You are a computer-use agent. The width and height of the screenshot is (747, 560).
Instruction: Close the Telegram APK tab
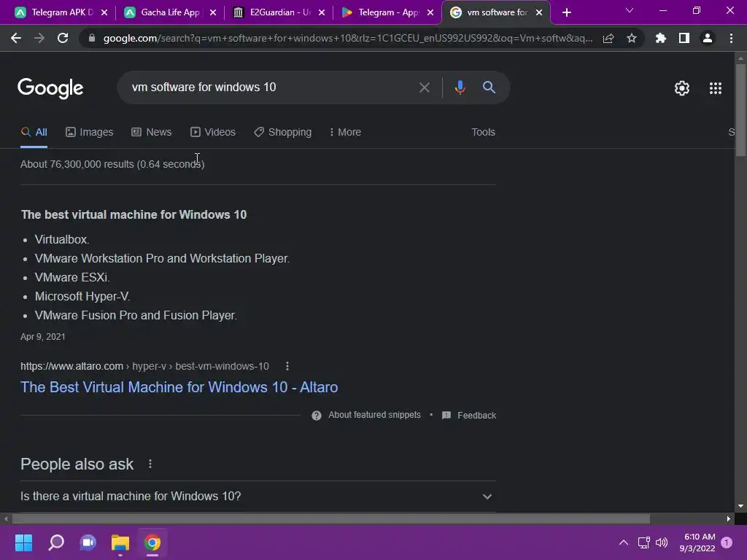(x=104, y=12)
